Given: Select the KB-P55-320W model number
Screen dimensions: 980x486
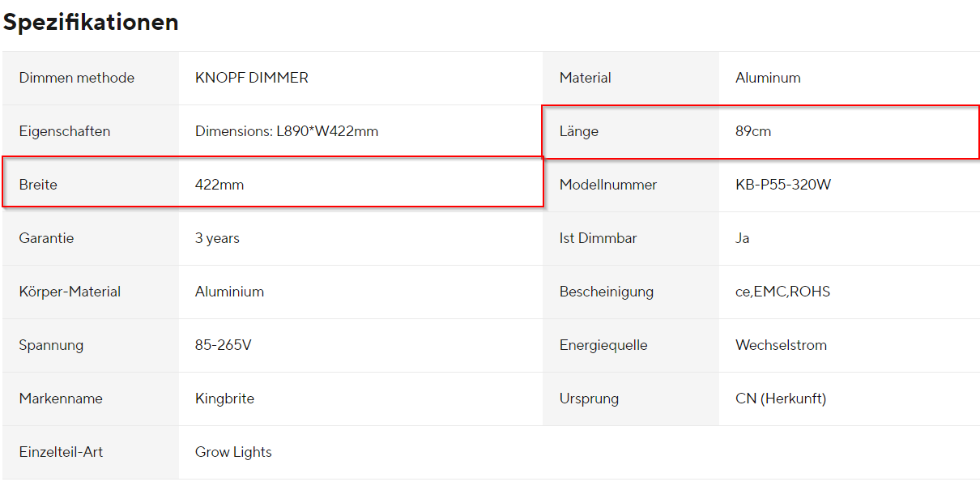Looking at the screenshot, I should pyautogui.click(x=783, y=185).
